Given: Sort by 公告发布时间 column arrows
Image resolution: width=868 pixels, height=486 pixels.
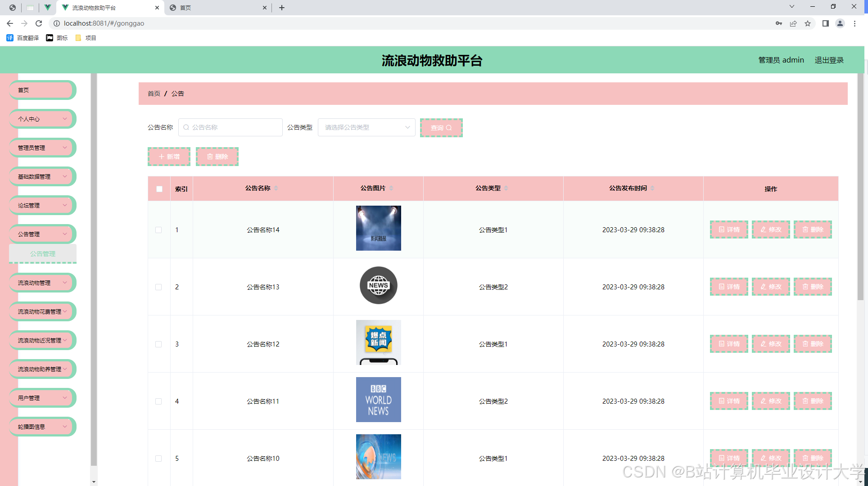Looking at the screenshot, I should pyautogui.click(x=652, y=188).
